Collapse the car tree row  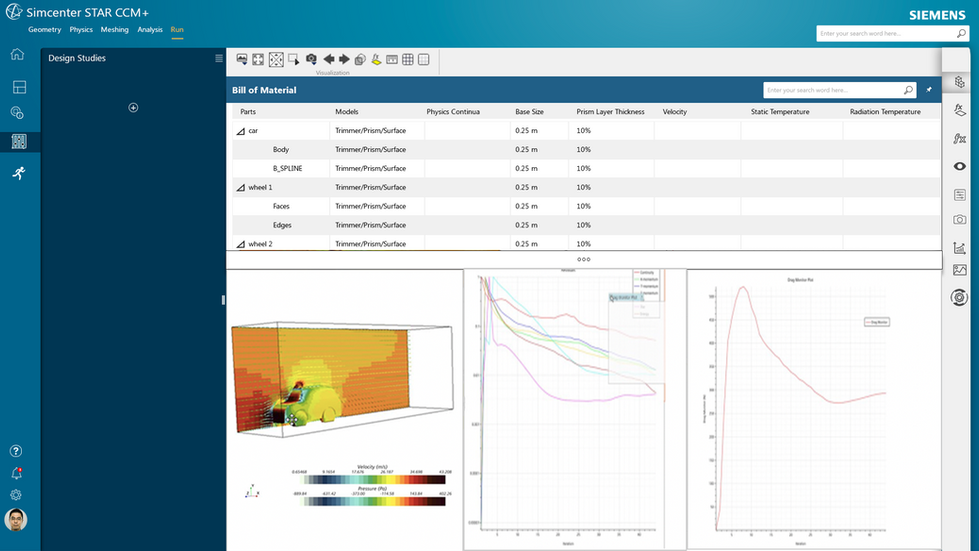pos(240,131)
